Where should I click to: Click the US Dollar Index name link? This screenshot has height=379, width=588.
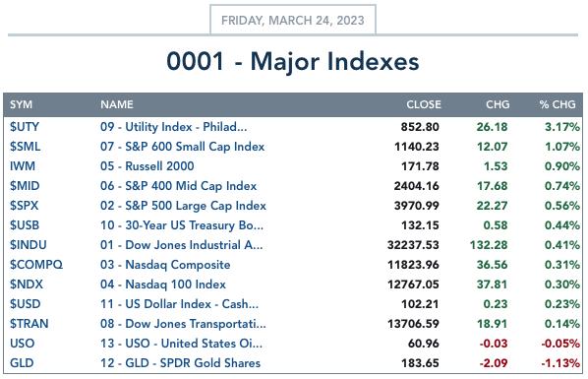tap(179, 304)
